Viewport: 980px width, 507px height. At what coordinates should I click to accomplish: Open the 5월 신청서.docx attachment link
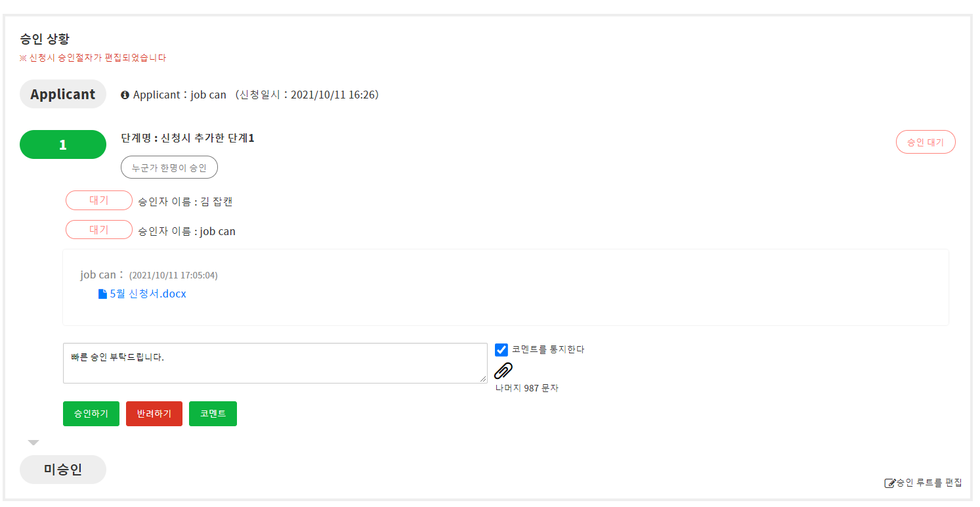point(148,294)
